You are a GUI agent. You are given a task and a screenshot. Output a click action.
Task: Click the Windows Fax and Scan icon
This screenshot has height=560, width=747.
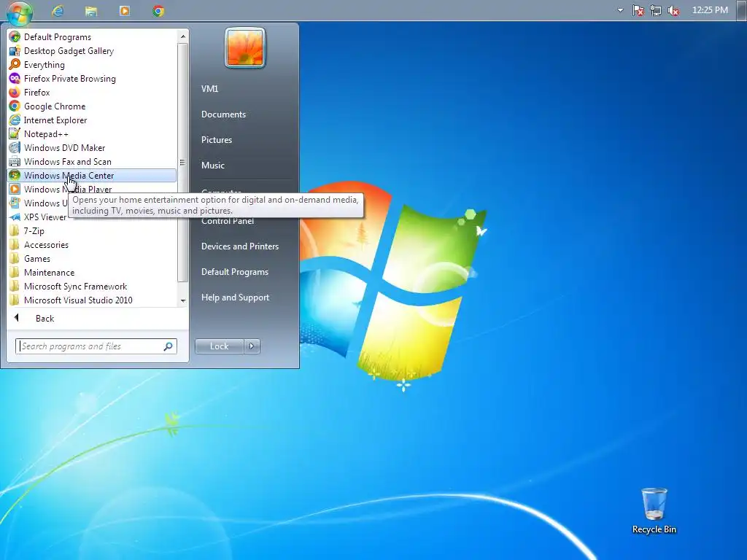pyautogui.click(x=15, y=161)
